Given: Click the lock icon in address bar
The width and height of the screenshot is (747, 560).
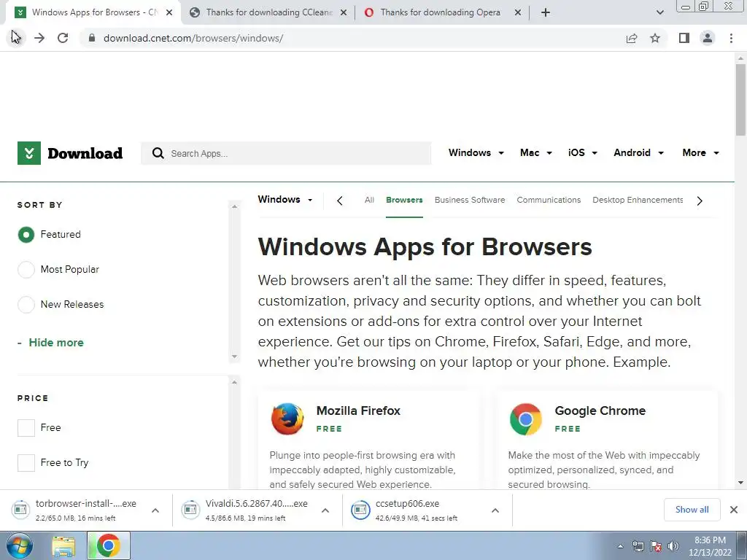Looking at the screenshot, I should click(92, 38).
